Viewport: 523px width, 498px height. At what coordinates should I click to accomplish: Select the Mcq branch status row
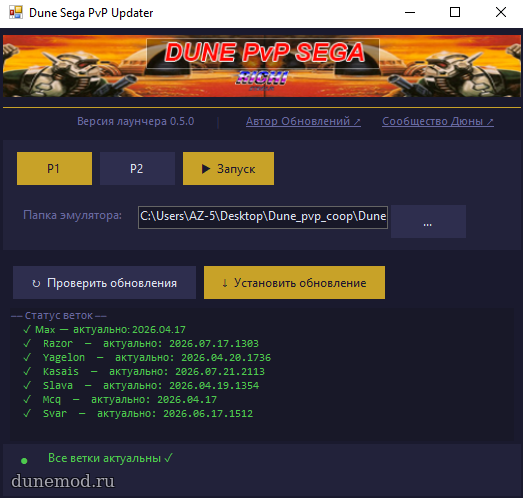(120, 400)
